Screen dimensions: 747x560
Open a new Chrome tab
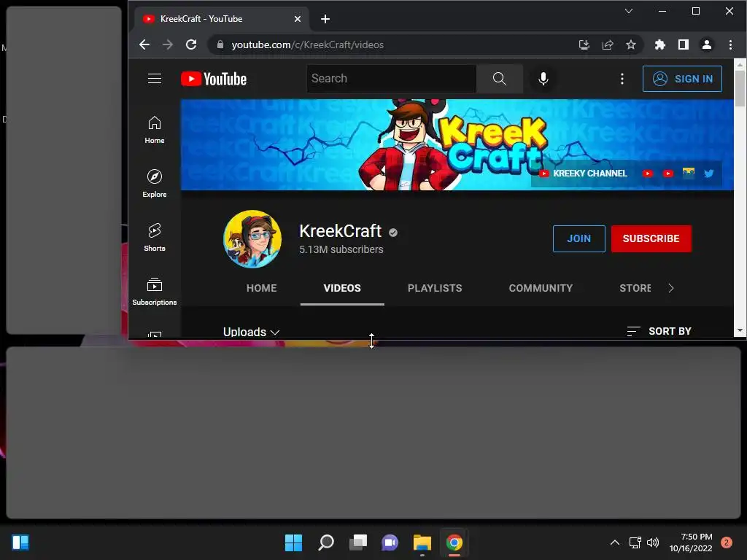(325, 19)
